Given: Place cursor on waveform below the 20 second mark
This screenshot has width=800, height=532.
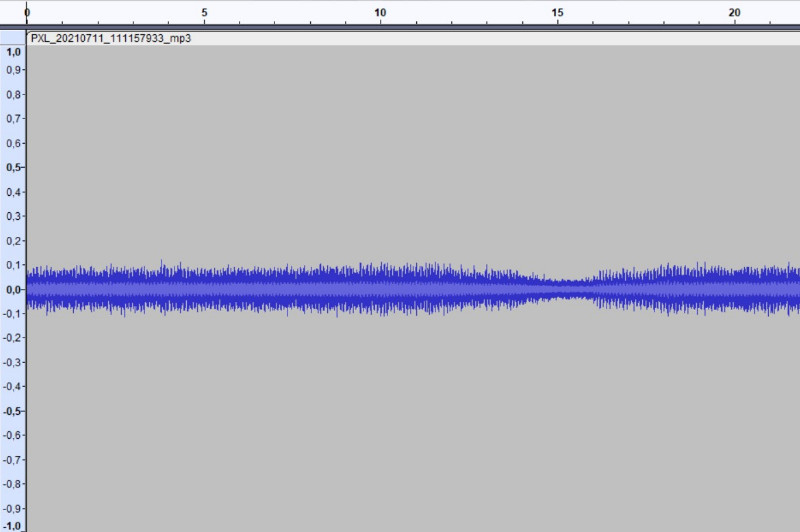Looking at the screenshot, I should 734,289.
